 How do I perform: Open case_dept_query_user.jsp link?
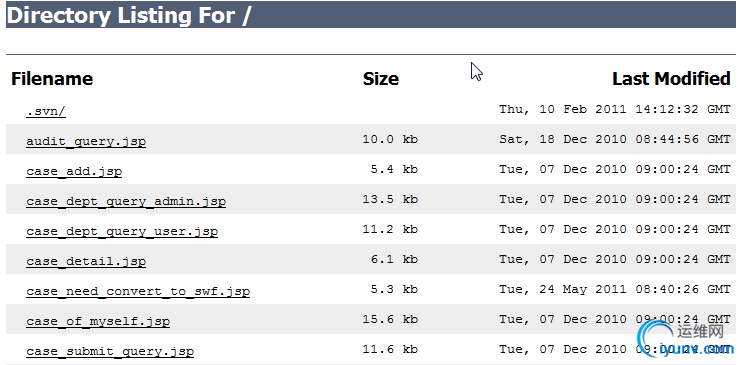tap(122, 231)
